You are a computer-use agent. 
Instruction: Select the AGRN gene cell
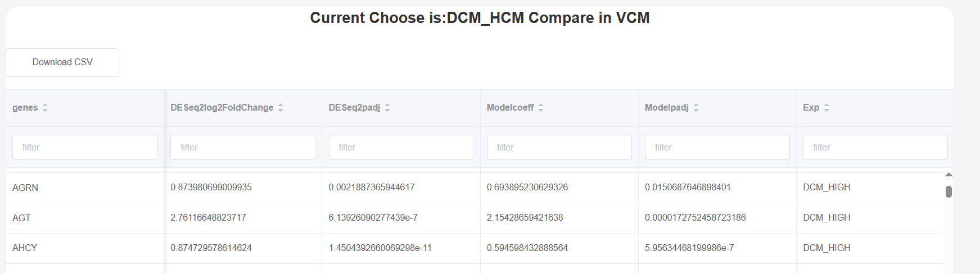[x=25, y=188]
